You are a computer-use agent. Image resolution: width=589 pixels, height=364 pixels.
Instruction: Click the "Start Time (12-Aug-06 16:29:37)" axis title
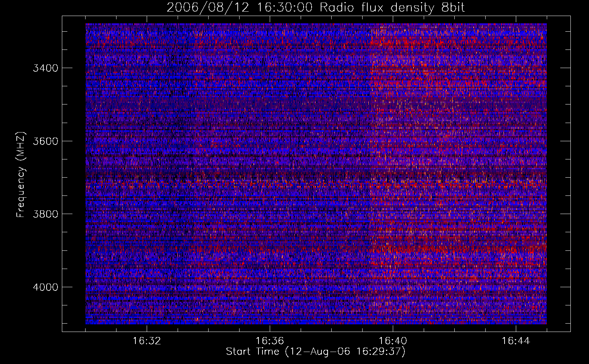coord(316,352)
